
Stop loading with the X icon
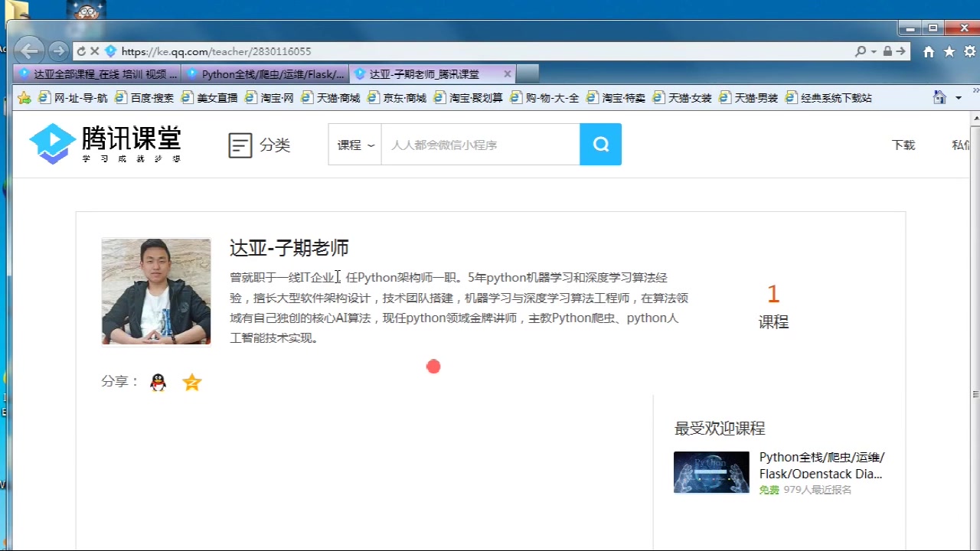95,51
